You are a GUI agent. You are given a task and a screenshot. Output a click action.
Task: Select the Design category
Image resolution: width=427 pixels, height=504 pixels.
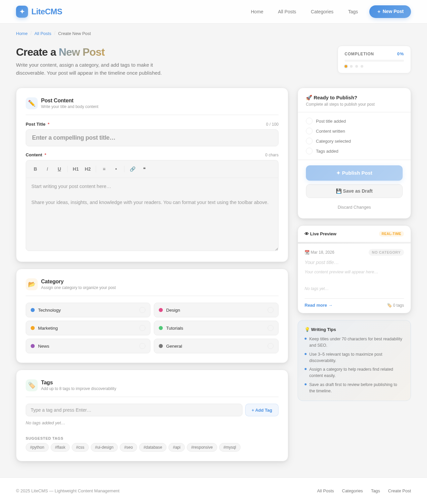216,310
